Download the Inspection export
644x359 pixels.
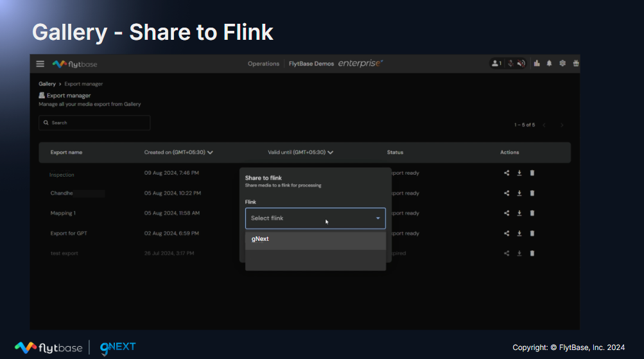pos(519,173)
